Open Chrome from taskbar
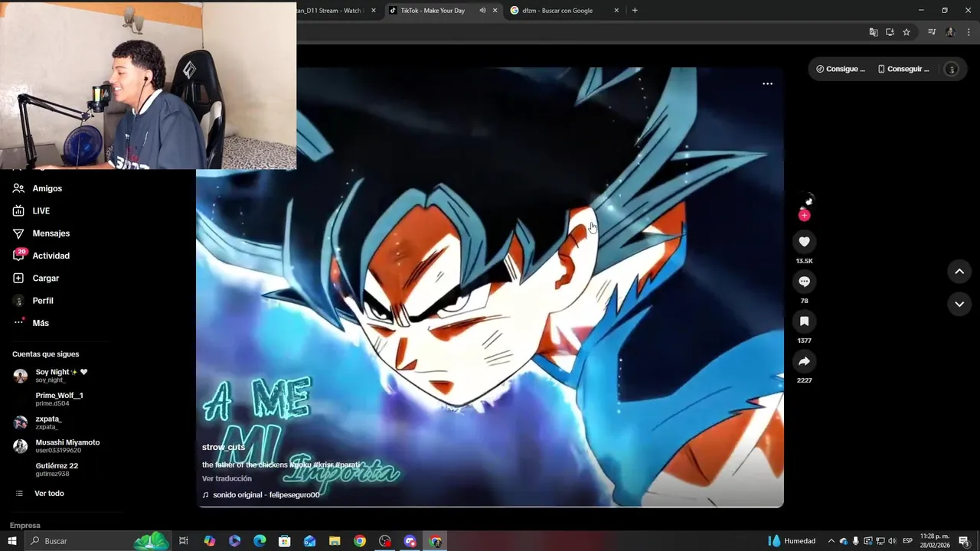This screenshot has width=980, height=551. coord(360,541)
